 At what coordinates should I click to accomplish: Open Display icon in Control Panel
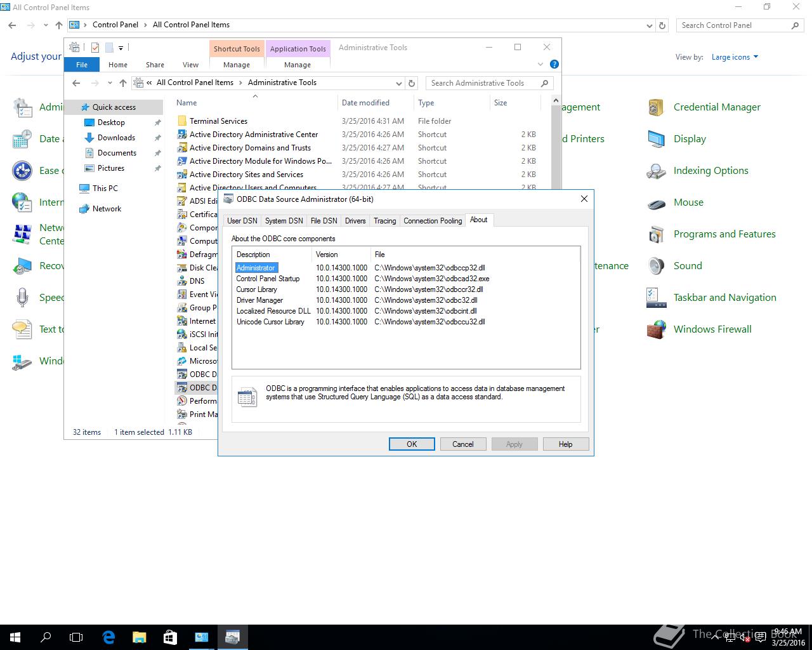pos(656,139)
